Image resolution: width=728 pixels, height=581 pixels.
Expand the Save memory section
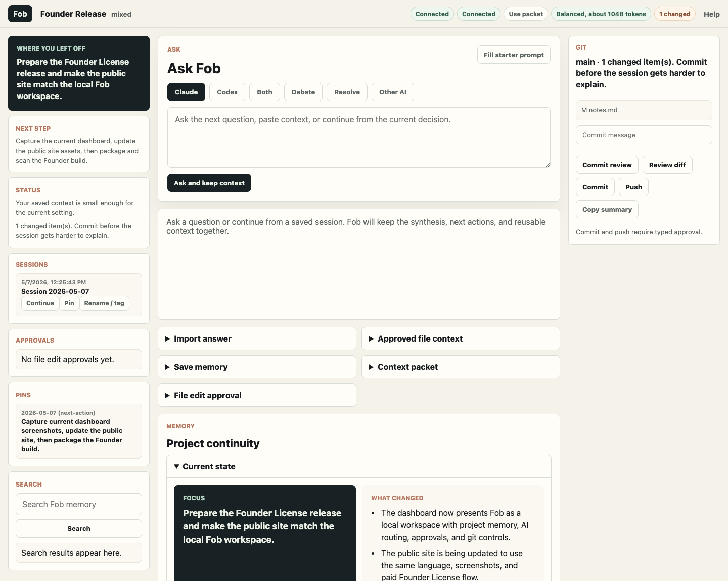(257, 367)
